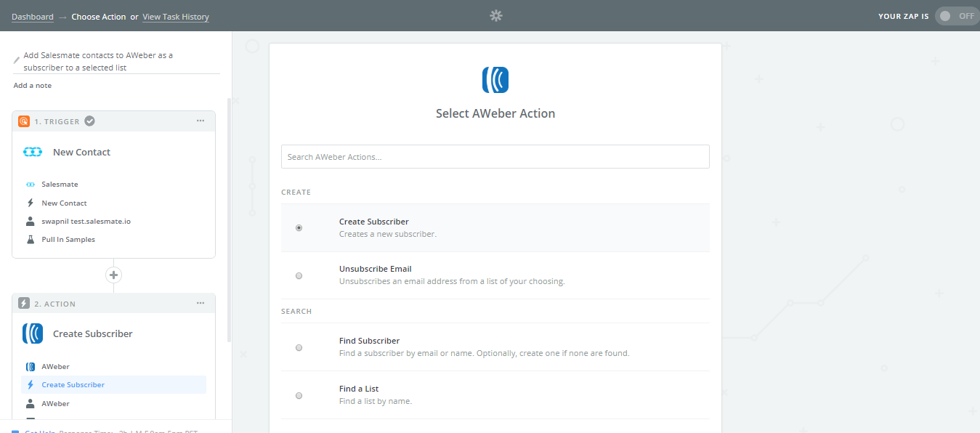Image resolution: width=980 pixels, height=433 pixels.
Task: Click the orange trigger step icon
Action: coord(24,121)
